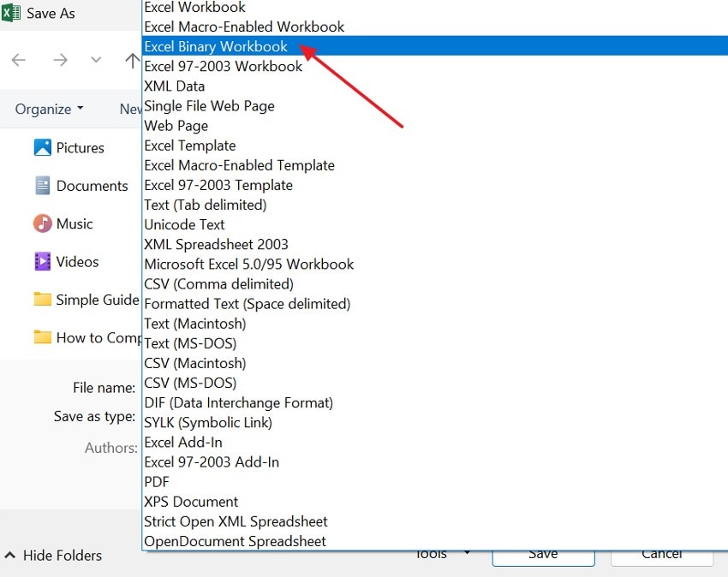
Task: Expand the recent locations chevron
Action: 96,60
